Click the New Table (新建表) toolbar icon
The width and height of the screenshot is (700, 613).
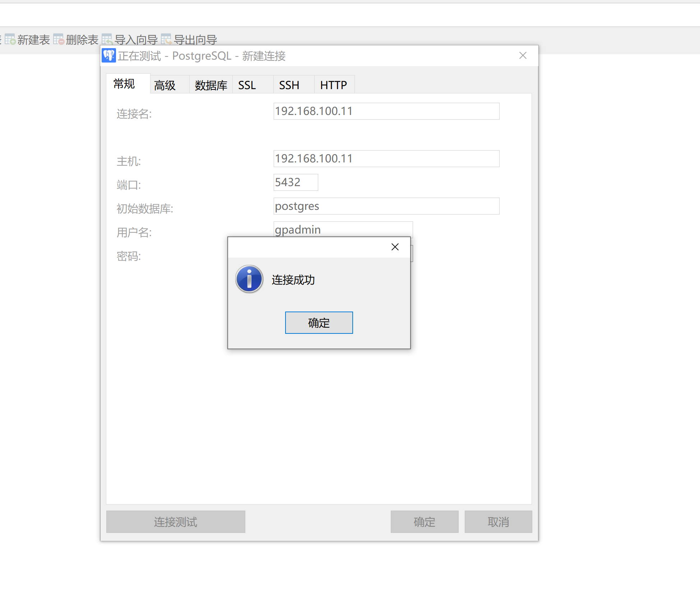pyautogui.click(x=10, y=40)
